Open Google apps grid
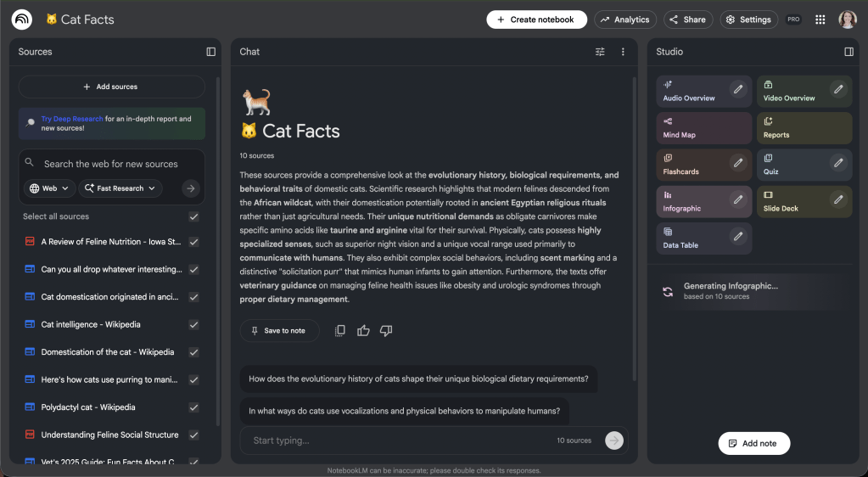The height and width of the screenshot is (477, 868). (x=820, y=20)
